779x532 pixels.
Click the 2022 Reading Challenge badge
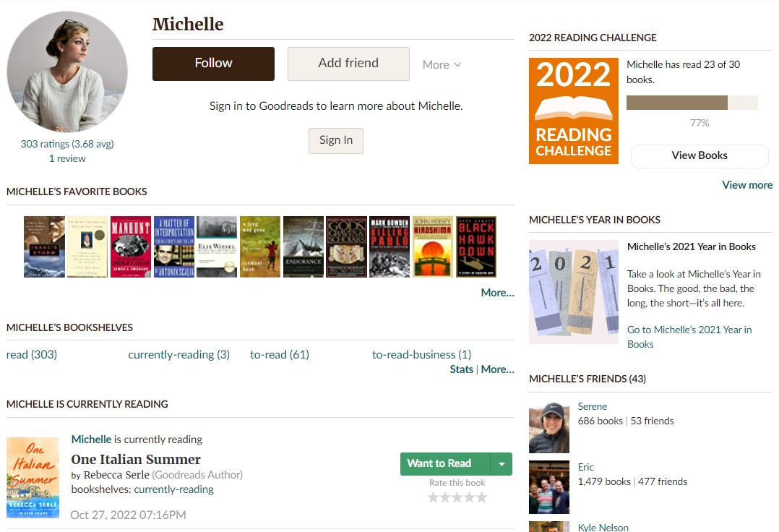coord(574,111)
